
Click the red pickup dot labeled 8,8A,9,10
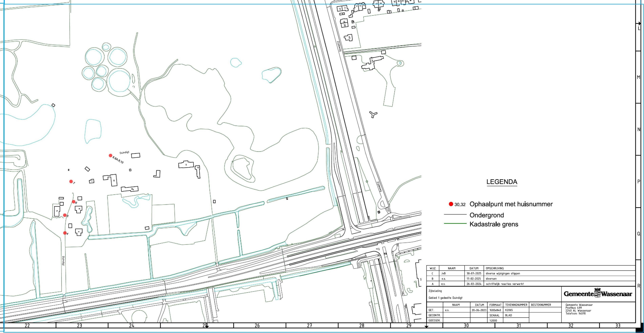point(111,156)
